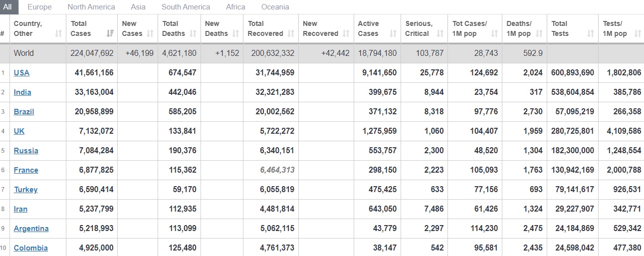Image resolution: width=644 pixels, height=256 pixels.
Task: Sort by New Deaths arrows
Action: (236, 33)
